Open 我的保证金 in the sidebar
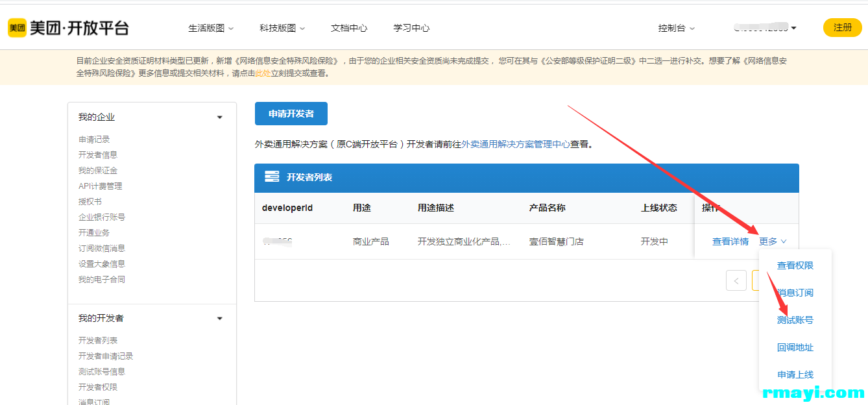The height and width of the screenshot is (405, 868). tap(98, 171)
